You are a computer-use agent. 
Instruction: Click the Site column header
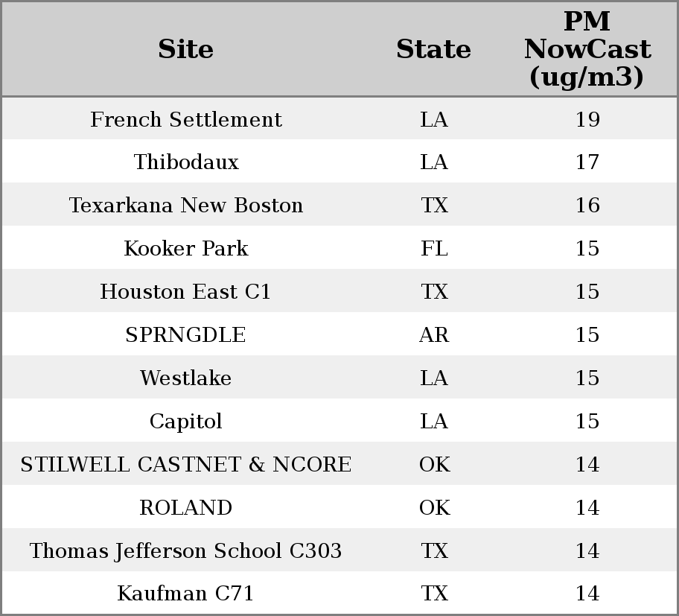pos(186,49)
